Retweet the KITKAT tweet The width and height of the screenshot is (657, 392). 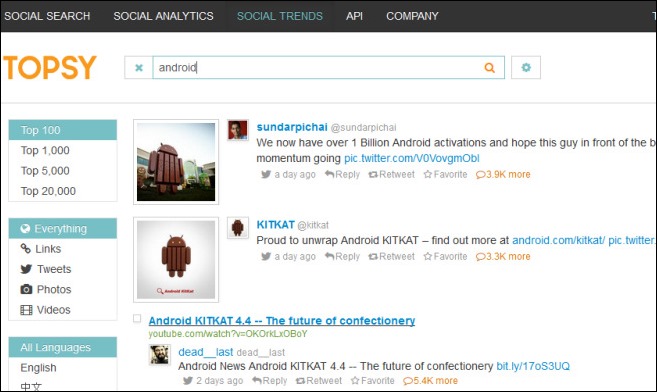coord(391,256)
